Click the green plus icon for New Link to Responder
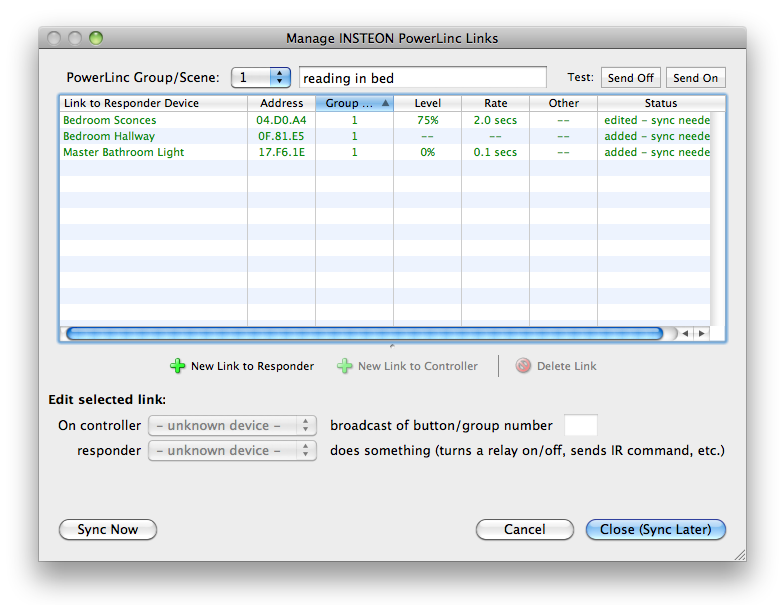782x605 pixels. click(177, 366)
